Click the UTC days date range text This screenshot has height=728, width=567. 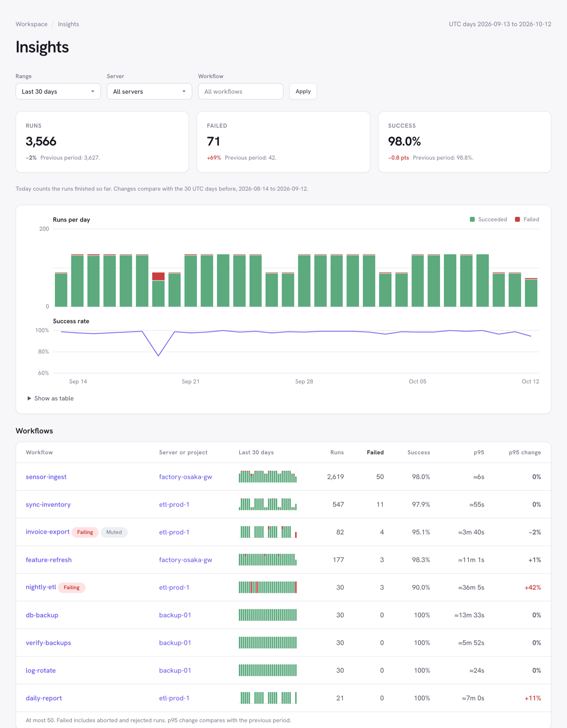[x=500, y=24]
